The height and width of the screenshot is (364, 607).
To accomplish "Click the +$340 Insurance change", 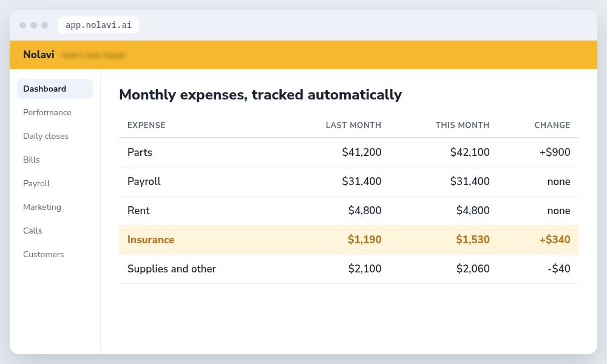I will [555, 240].
